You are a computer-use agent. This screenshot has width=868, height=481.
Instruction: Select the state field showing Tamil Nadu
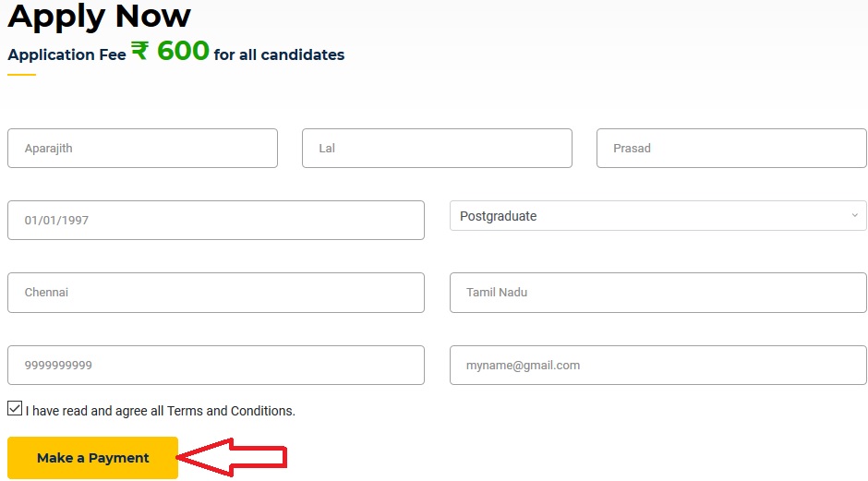point(657,293)
